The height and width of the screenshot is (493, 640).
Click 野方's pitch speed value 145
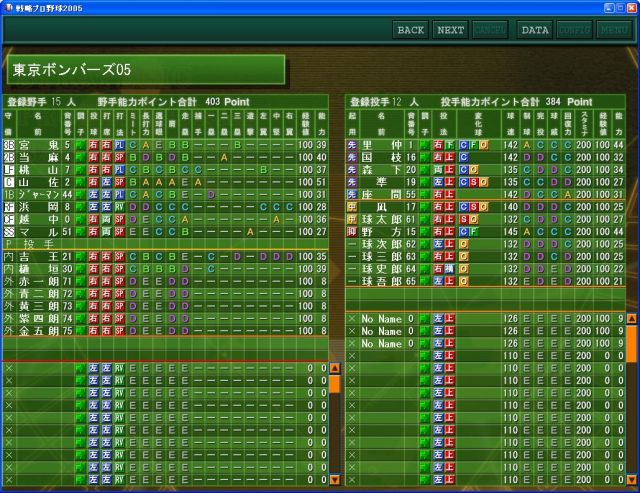510,232
